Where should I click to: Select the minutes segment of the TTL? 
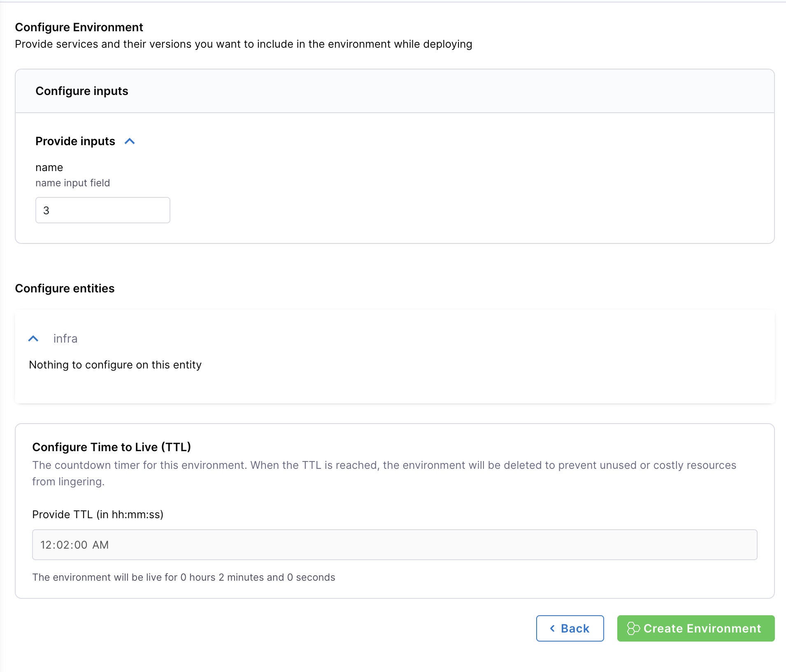[x=63, y=545]
